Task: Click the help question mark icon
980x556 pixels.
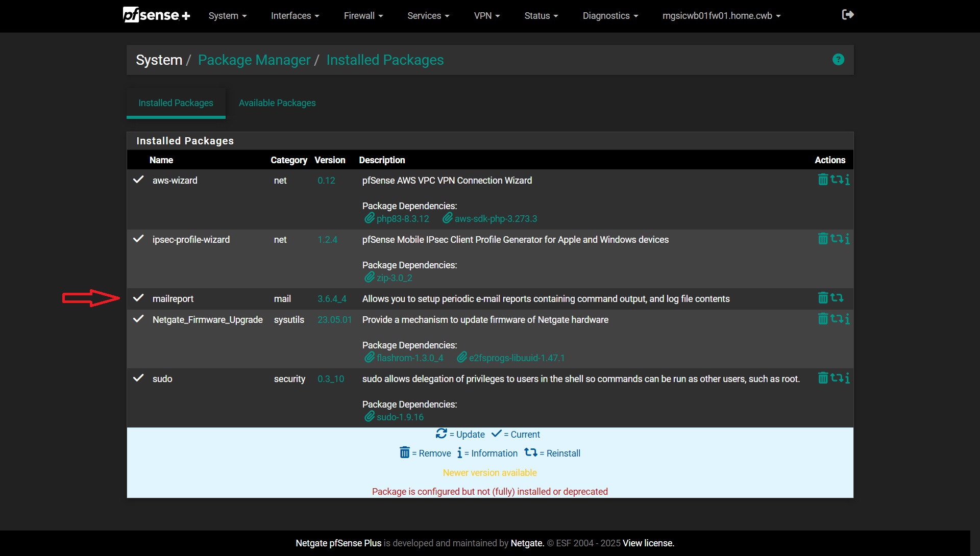Action: click(x=838, y=60)
